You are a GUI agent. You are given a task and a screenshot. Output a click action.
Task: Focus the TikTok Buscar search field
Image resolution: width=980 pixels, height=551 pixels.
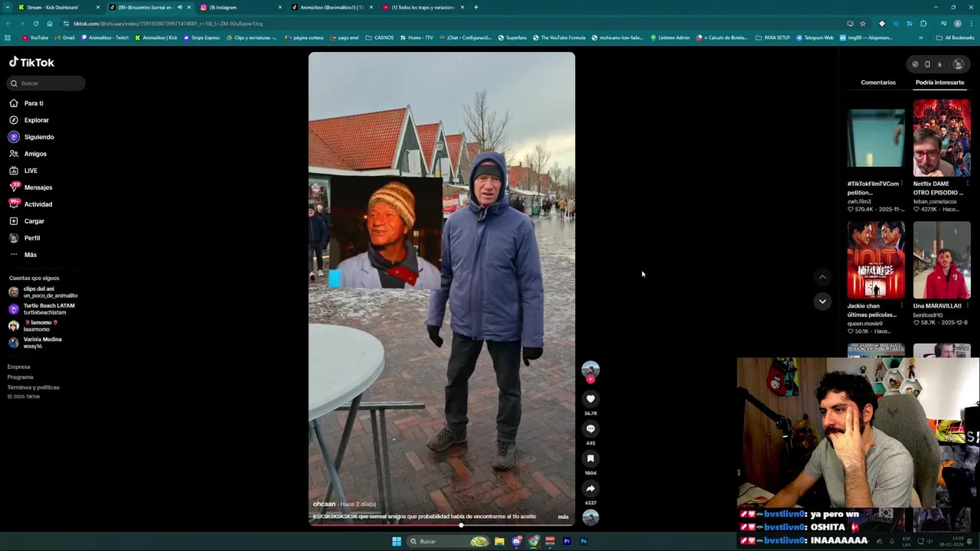46,83
